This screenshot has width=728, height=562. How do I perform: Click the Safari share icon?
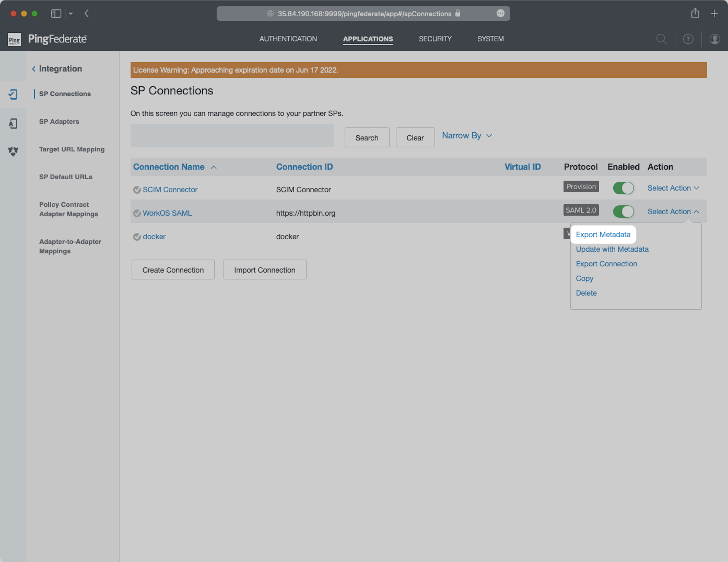pos(695,13)
